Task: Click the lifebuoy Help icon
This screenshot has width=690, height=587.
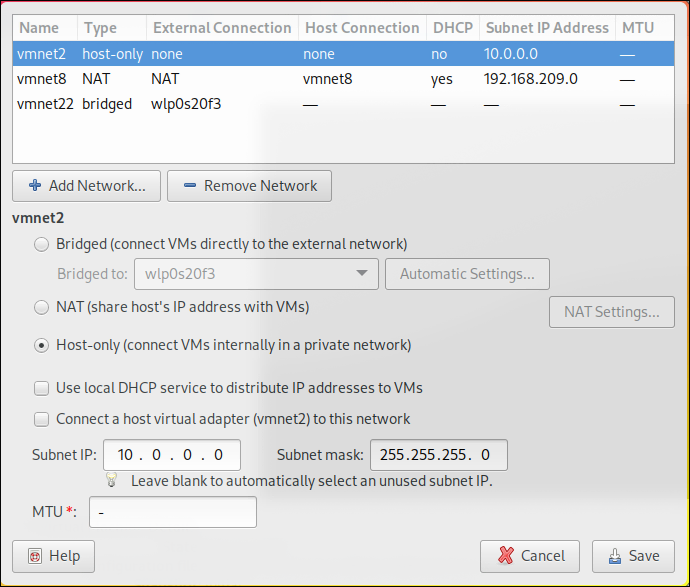Action: tap(34, 556)
